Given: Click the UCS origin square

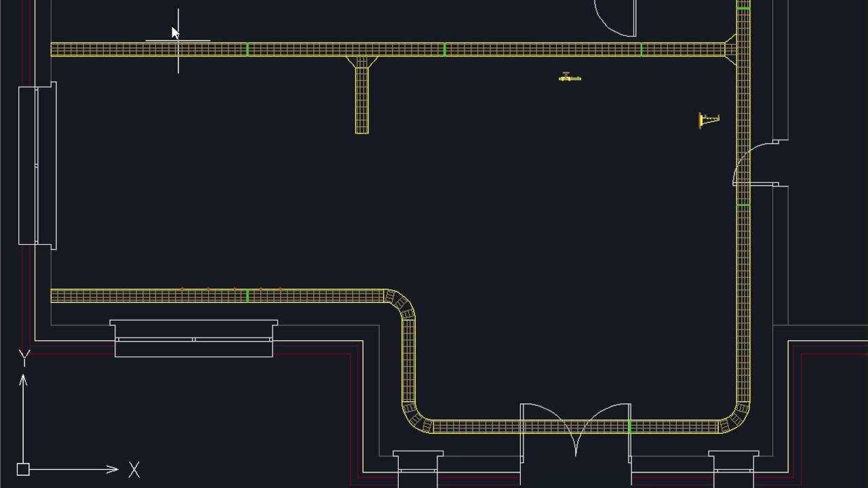Looking at the screenshot, I should 23,469.
